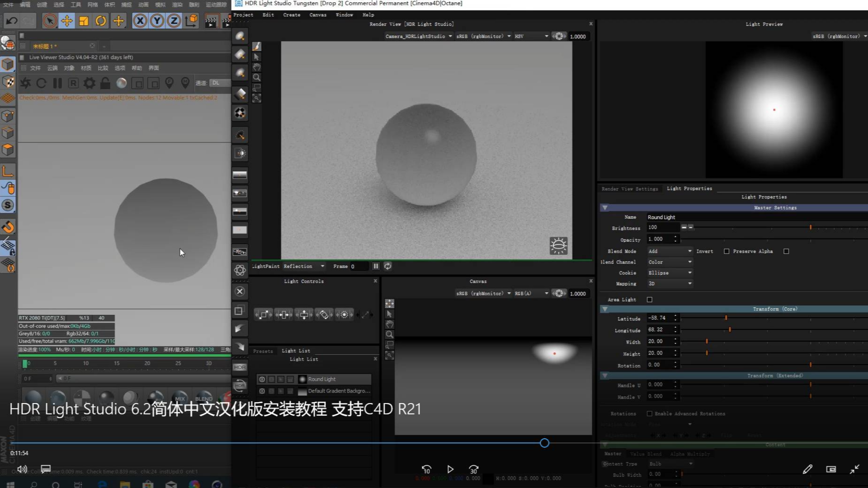Click the HDR render button icon
Viewport: 868px width, 488px height.
(x=240, y=367)
